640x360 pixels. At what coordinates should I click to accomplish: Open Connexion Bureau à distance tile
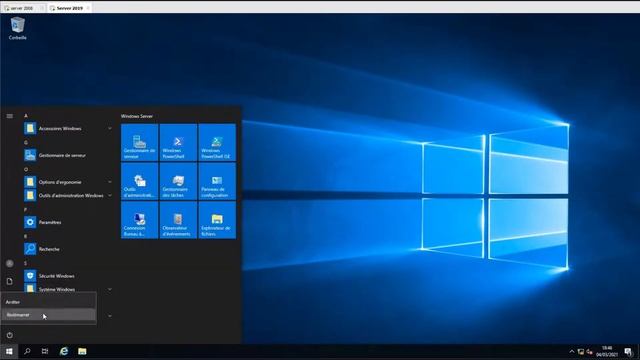(140, 220)
